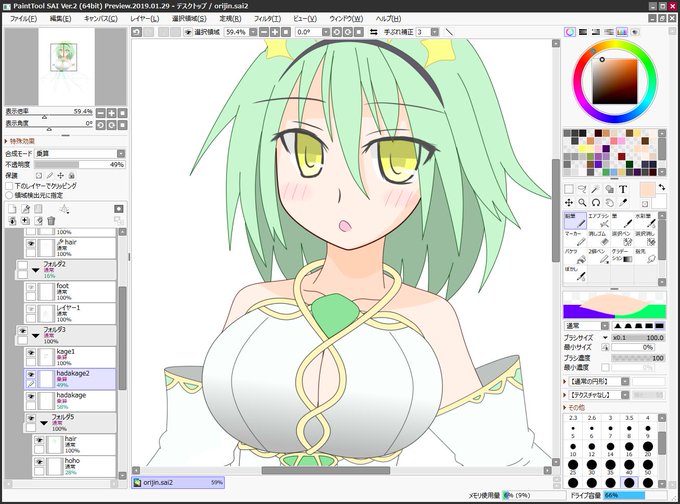The height and width of the screenshot is (504, 680).
Task: Delete layer with trash icon
Action: pyautogui.click(x=51, y=220)
